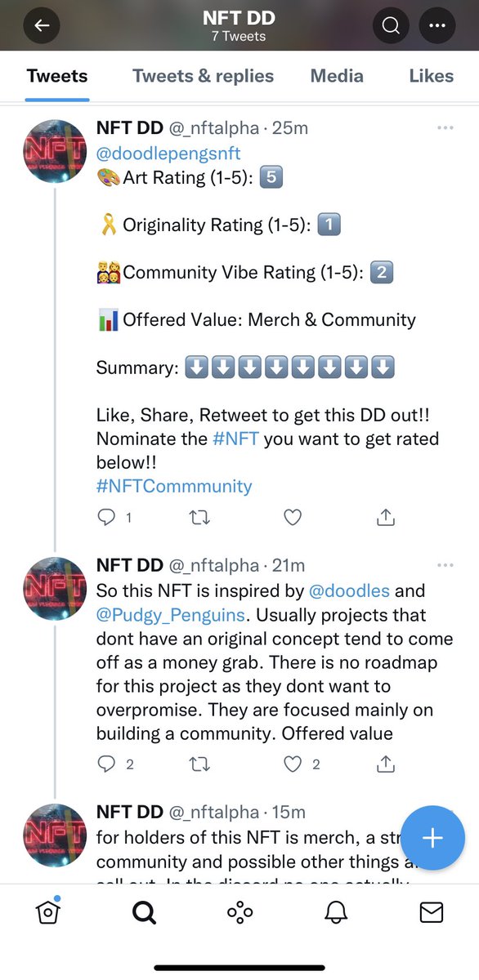Open the profile search magnifier icon

391,26
